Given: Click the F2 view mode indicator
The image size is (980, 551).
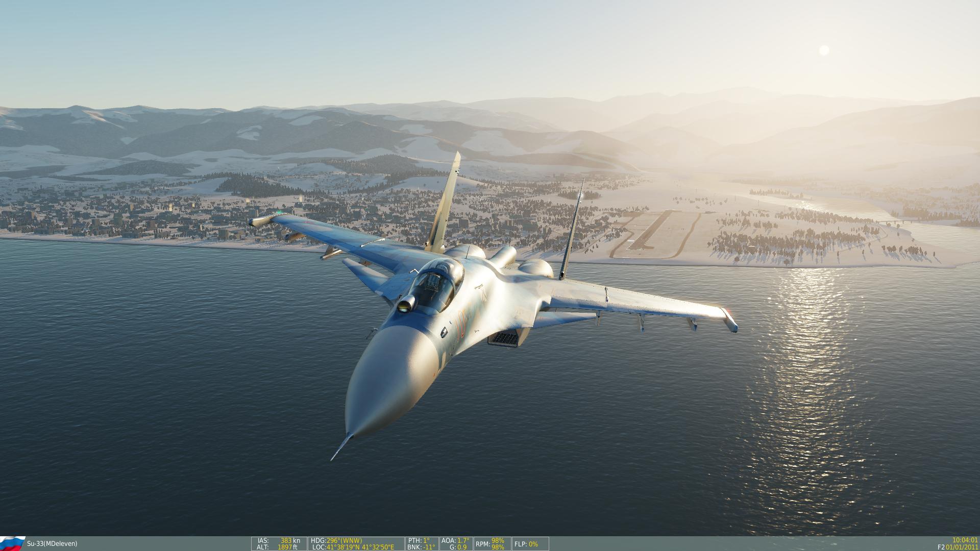Looking at the screenshot, I should pos(941,547).
